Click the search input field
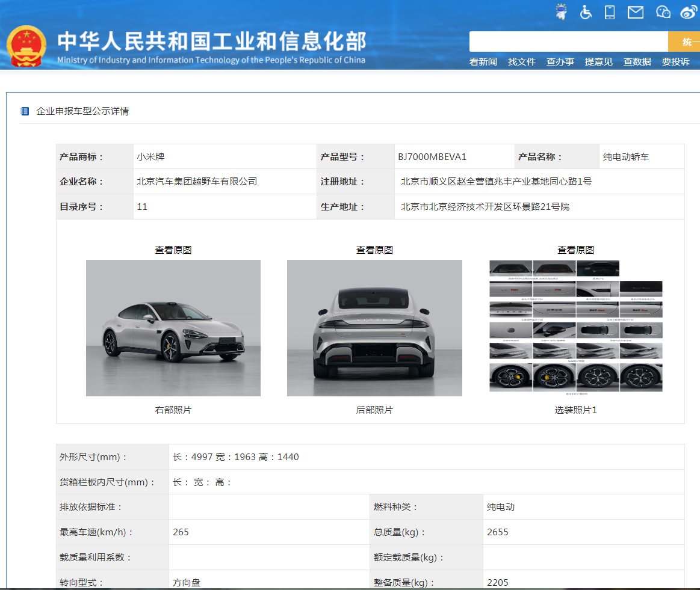Viewport: 700px width, 590px height. tap(568, 41)
